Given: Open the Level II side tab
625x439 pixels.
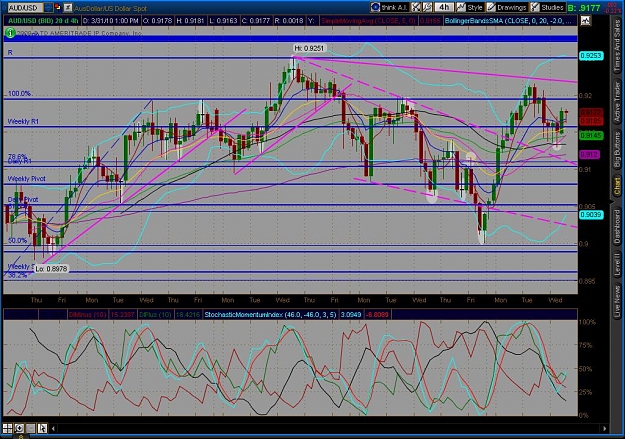Looking at the screenshot, I should tap(617, 264).
